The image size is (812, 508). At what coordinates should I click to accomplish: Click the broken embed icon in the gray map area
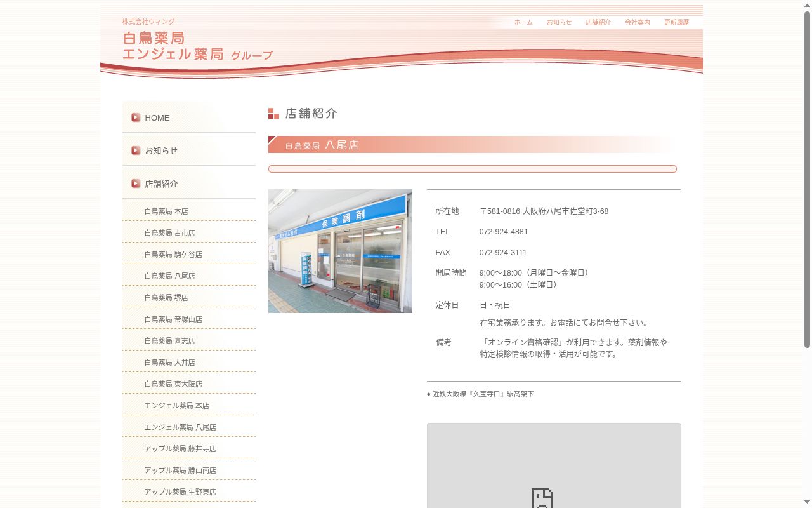[x=542, y=498]
